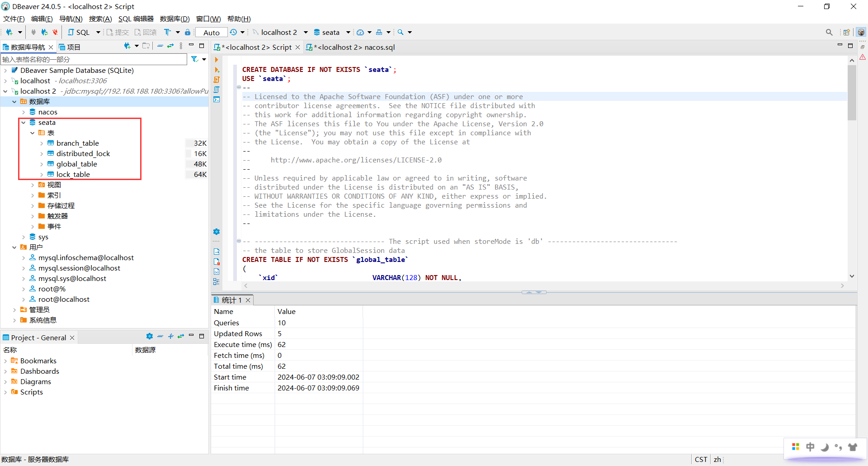Click Collapse All icon in database navigator
The image size is (868, 466).
point(160,46)
